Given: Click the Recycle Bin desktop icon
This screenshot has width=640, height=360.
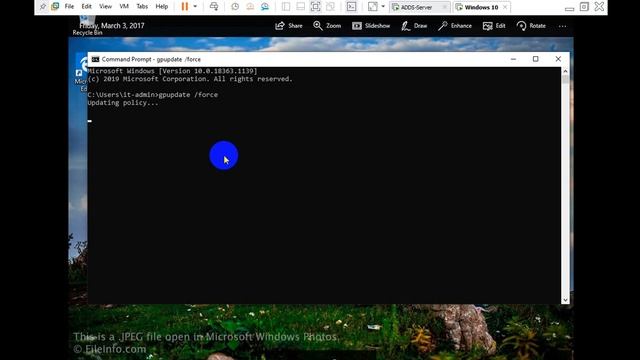Looking at the screenshot, I should [87, 26].
